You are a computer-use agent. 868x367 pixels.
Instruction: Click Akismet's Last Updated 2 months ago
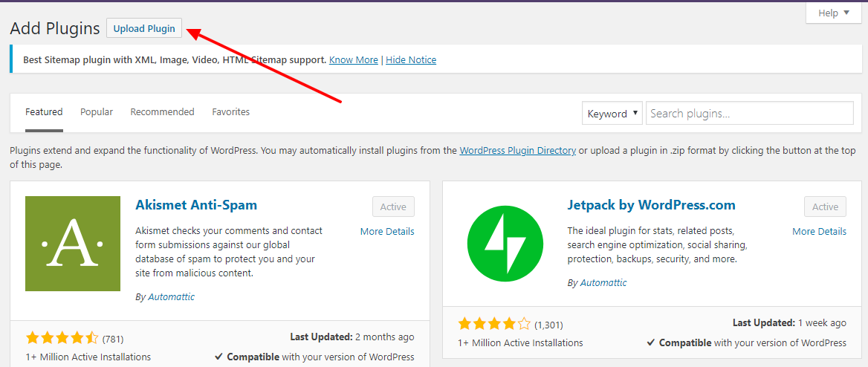pos(352,337)
